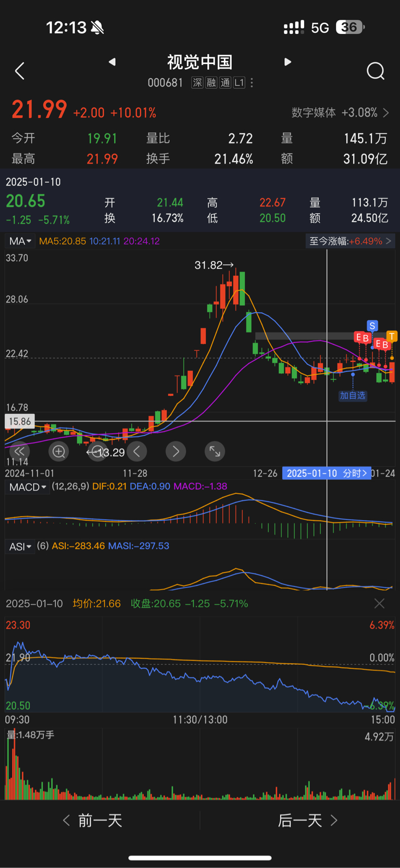This screenshot has width=400, height=868.
Task: Tap the 融 margin badge
Action: pyautogui.click(x=211, y=83)
